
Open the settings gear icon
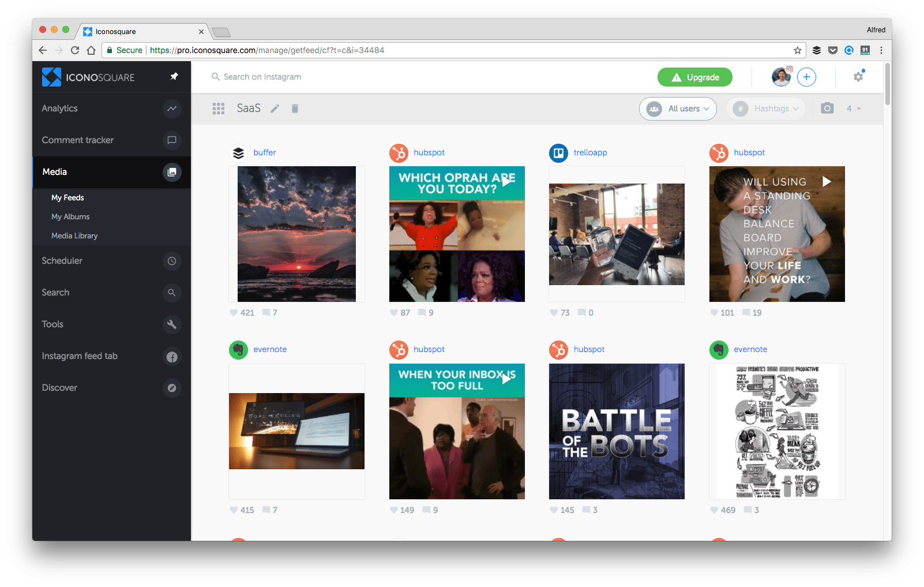pos(858,77)
